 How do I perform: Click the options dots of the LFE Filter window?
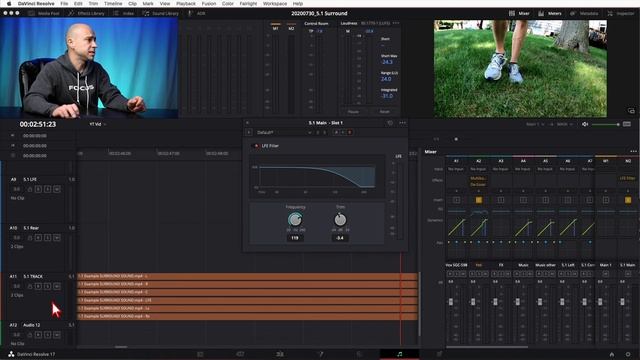point(402,123)
